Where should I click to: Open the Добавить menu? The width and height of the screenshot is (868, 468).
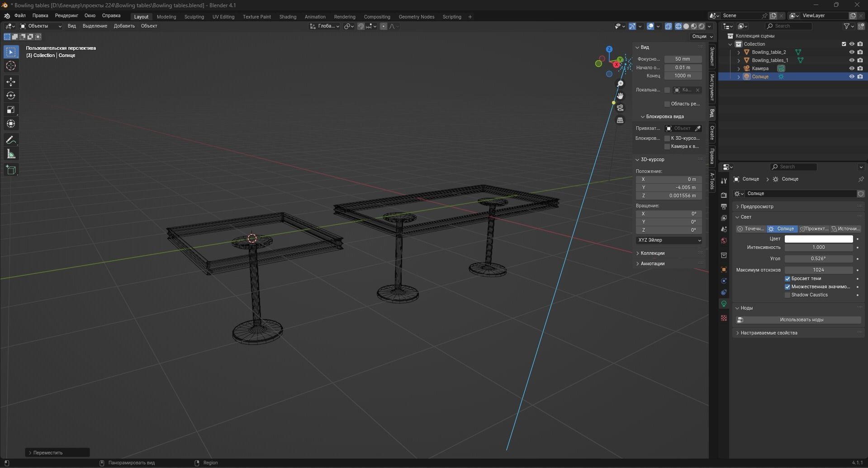pyautogui.click(x=124, y=26)
